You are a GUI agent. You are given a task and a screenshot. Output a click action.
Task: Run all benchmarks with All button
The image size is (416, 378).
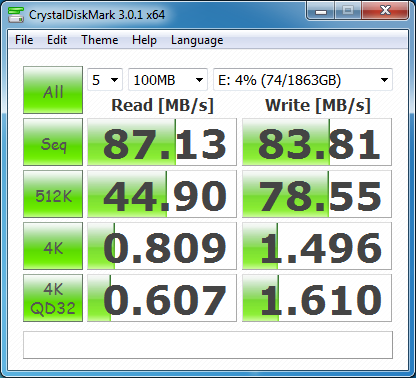point(53,90)
